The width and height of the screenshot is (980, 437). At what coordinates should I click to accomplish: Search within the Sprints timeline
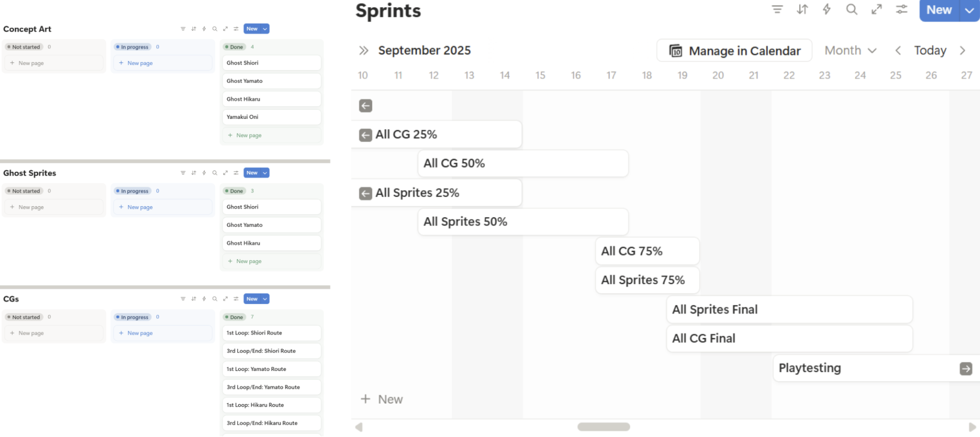pos(852,10)
